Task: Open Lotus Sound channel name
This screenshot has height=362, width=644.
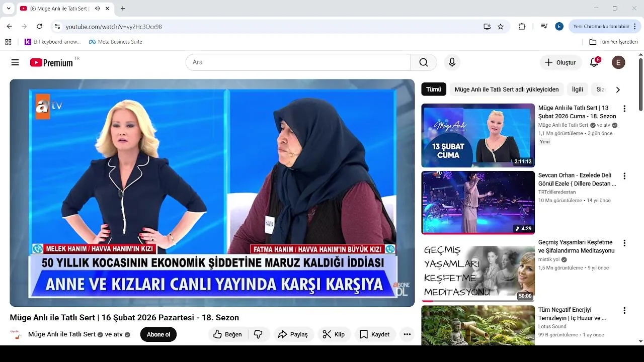Action: point(552,326)
